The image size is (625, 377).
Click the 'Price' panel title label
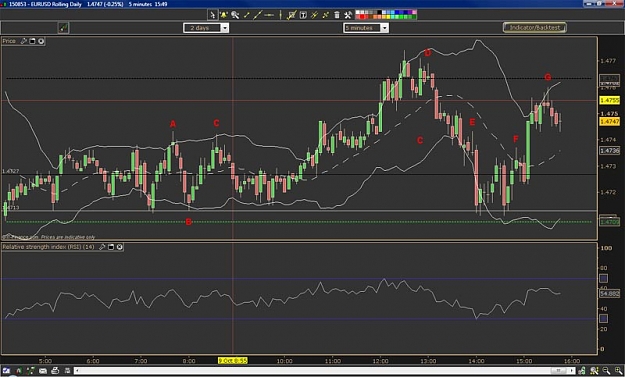(9, 41)
